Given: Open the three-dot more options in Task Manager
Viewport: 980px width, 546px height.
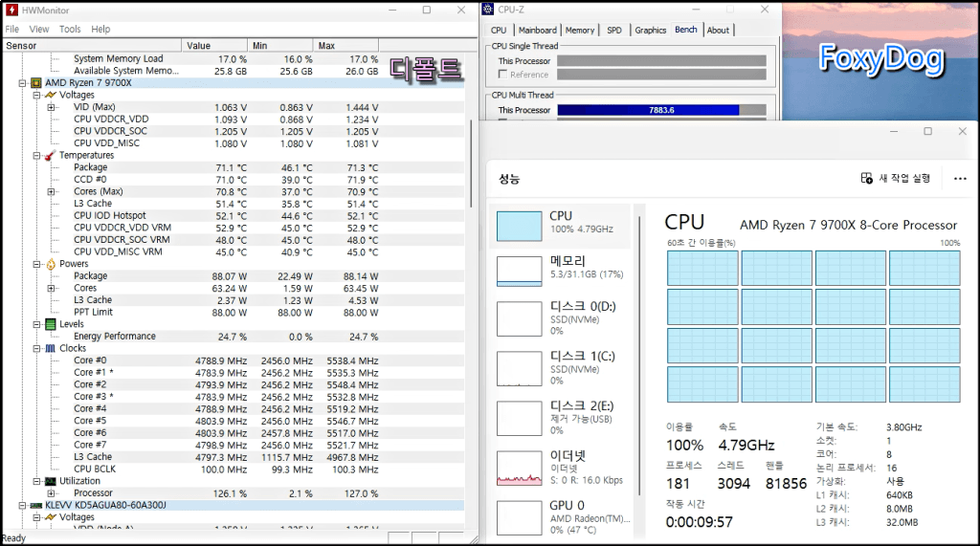Looking at the screenshot, I should point(960,179).
